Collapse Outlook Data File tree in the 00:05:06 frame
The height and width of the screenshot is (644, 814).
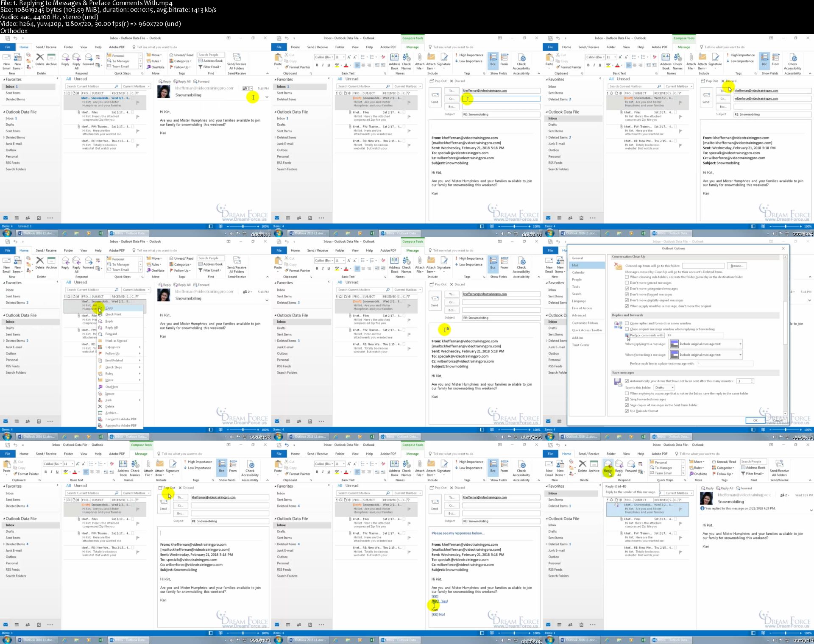click(276, 316)
